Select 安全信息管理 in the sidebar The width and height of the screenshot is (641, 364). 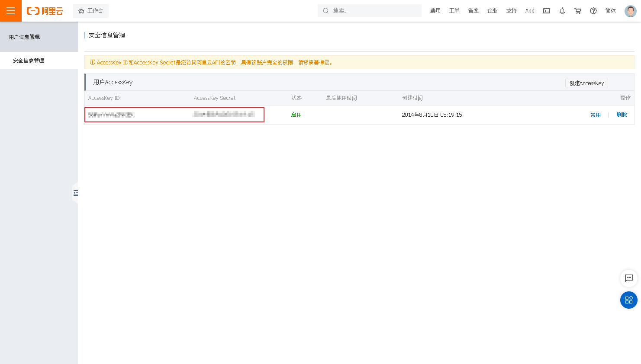click(x=29, y=61)
